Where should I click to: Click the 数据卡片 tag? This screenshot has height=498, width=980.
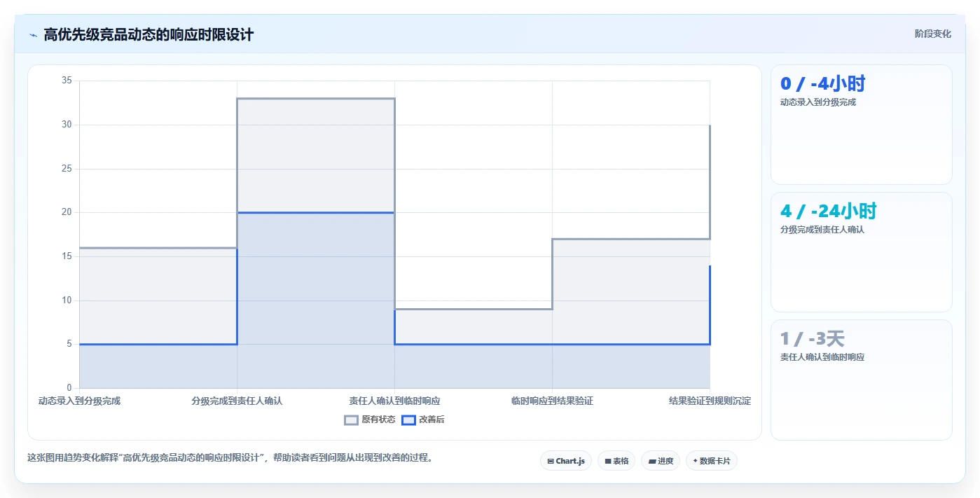pos(712,461)
